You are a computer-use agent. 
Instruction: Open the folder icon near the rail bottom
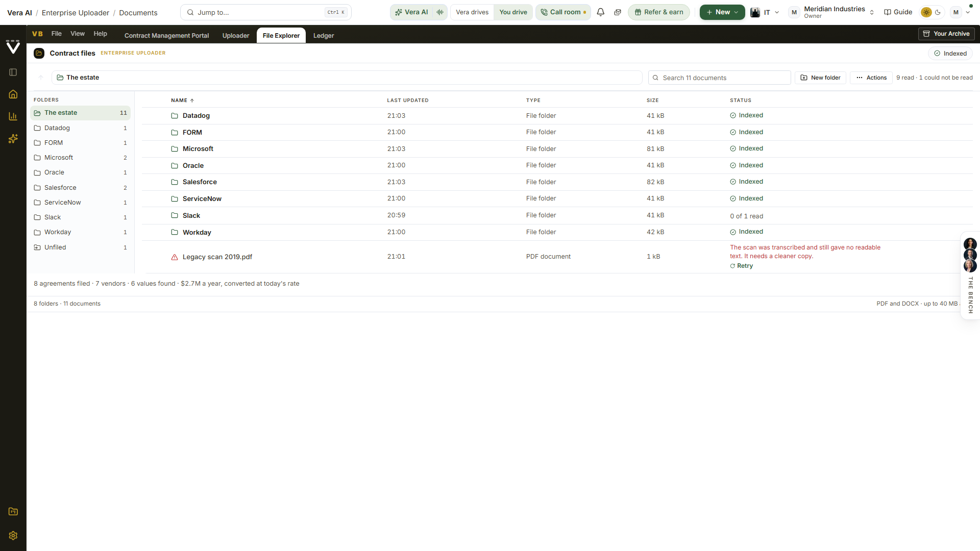pyautogui.click(x=13, y=512)
